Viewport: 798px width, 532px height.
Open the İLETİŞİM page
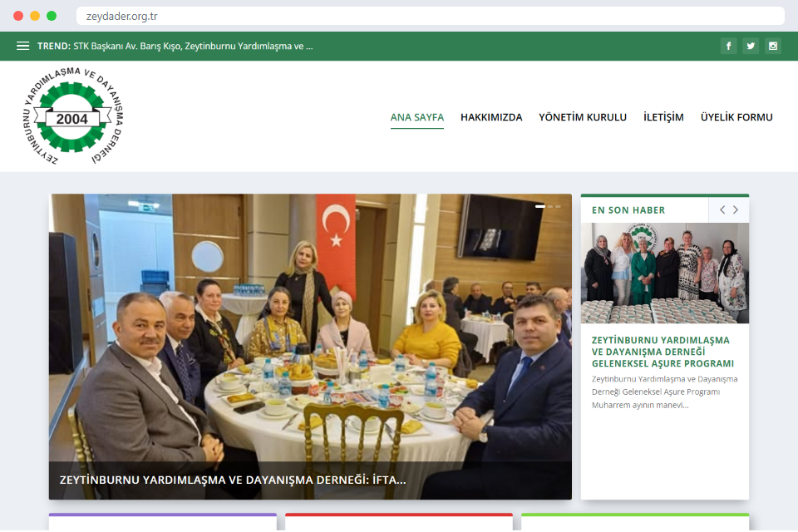coord(663,117)
